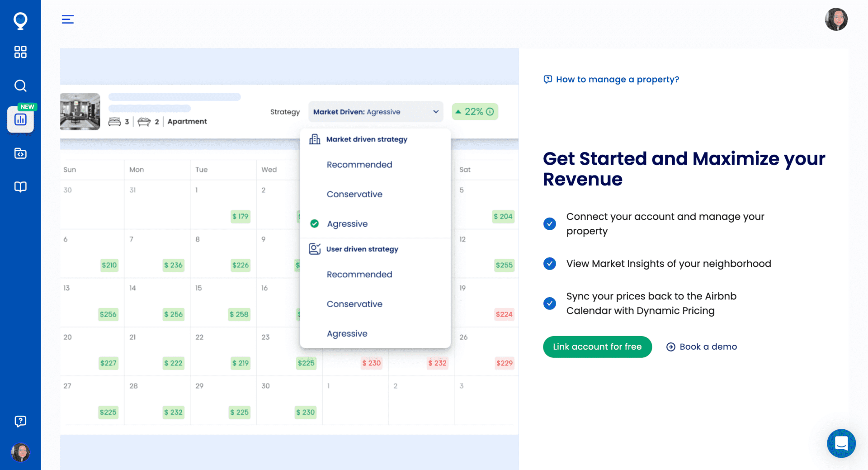Click the User driven strategy section header

coord(362,249)
